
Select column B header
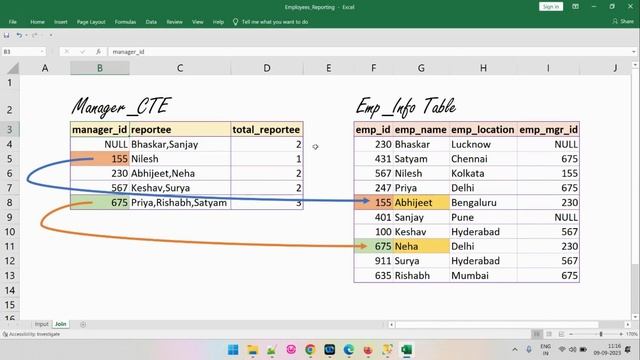(x=100, y=68)
